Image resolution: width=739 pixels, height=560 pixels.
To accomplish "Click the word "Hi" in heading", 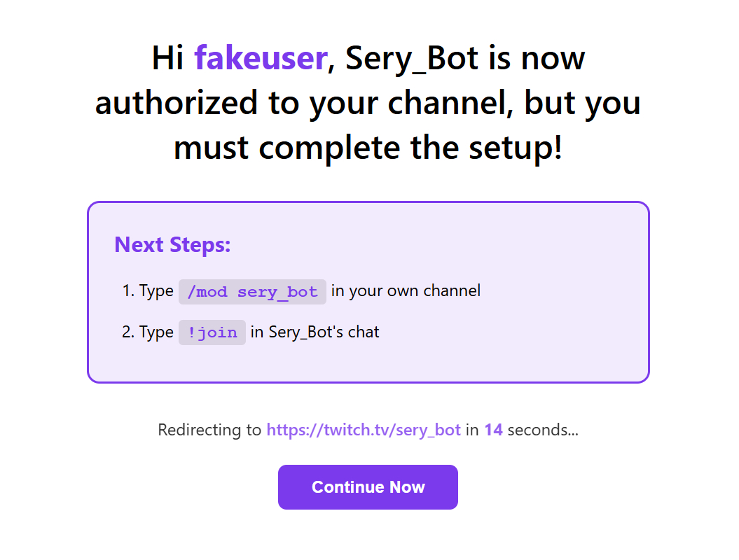I will 167,58.
